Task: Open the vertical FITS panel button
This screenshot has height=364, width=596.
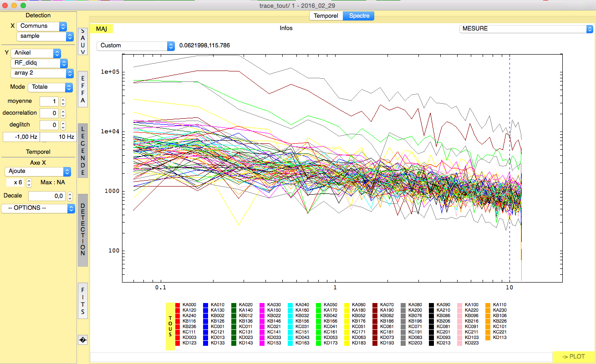Action: (x=83, y=301)
